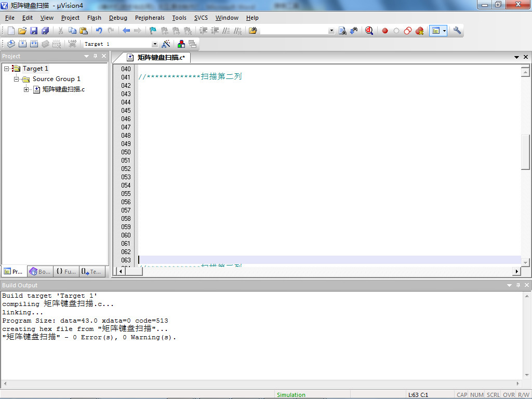Comment out the selected lines

point(227,31)
